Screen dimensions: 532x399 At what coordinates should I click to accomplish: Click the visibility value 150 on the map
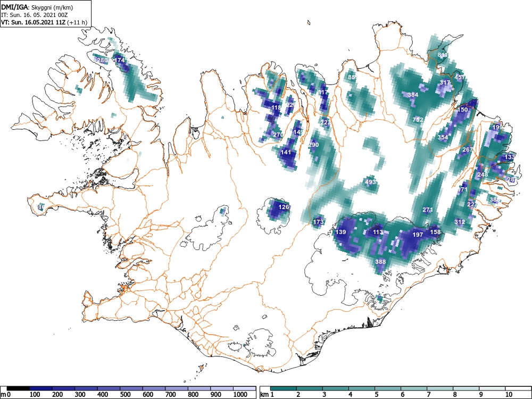[462, 110]
